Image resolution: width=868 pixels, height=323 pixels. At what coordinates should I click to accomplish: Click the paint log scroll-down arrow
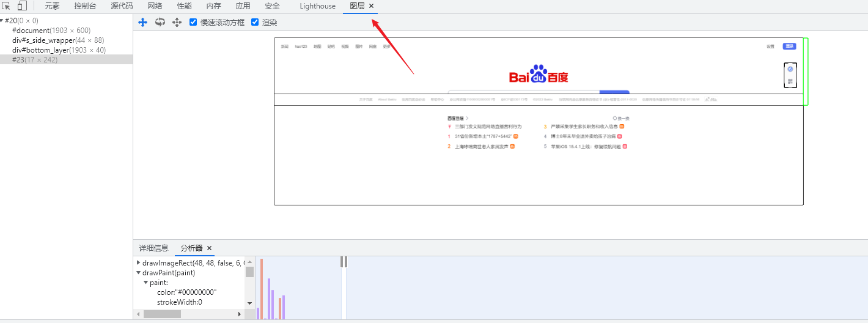(249, 303)
